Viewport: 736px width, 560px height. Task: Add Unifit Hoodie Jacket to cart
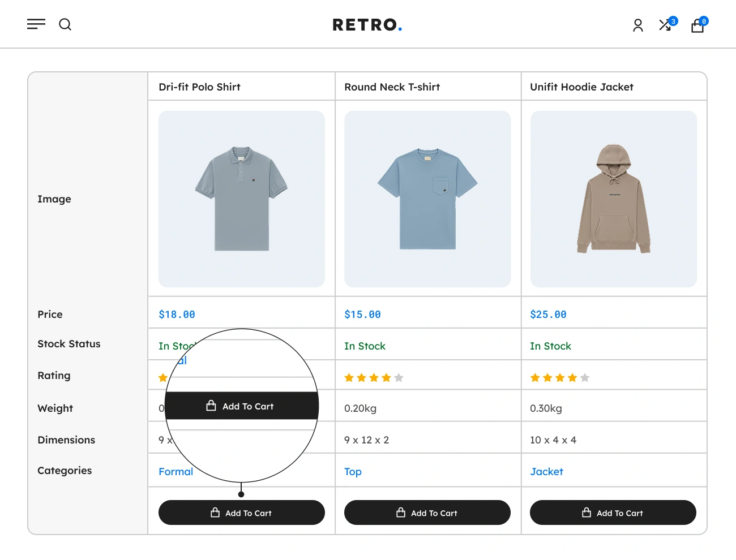point(613,512)
